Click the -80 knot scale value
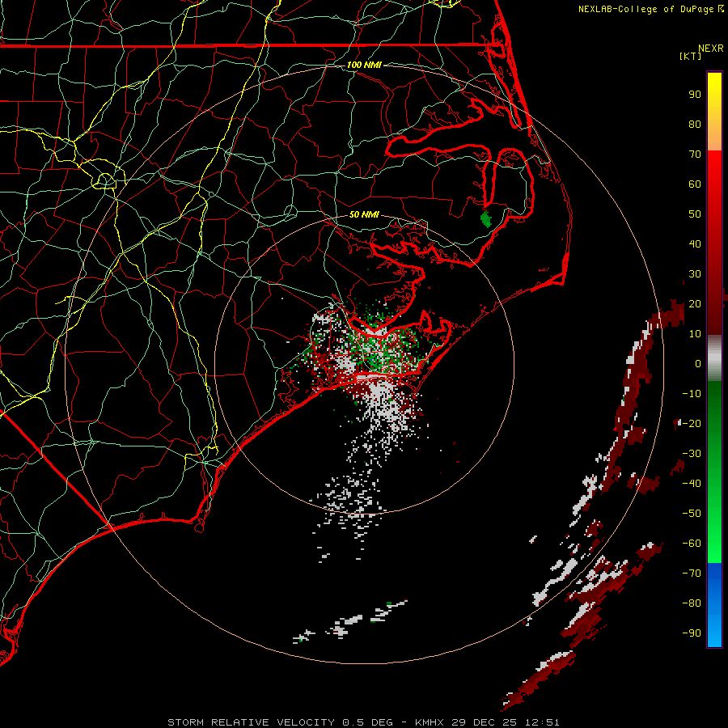Image resolution: width=728 pixels, height=728 pixels. coord(692,603)
